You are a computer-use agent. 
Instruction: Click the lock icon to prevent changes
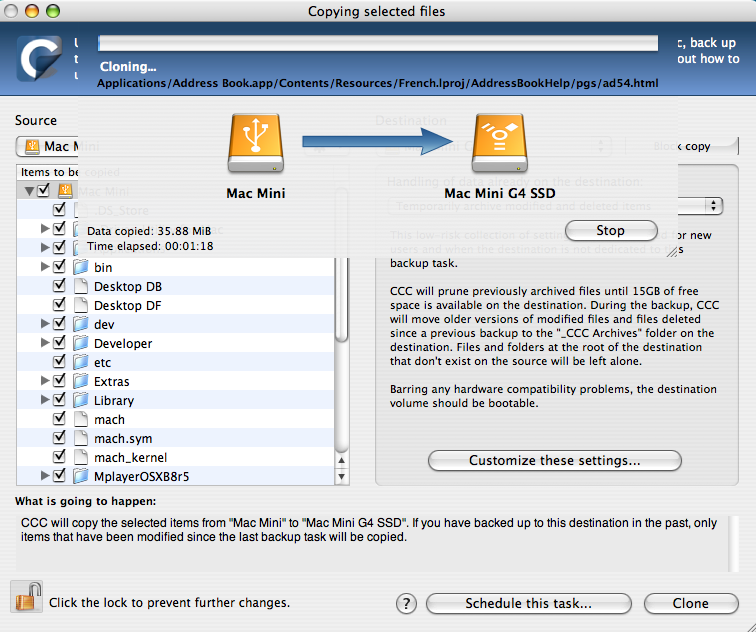coord(27,597)
